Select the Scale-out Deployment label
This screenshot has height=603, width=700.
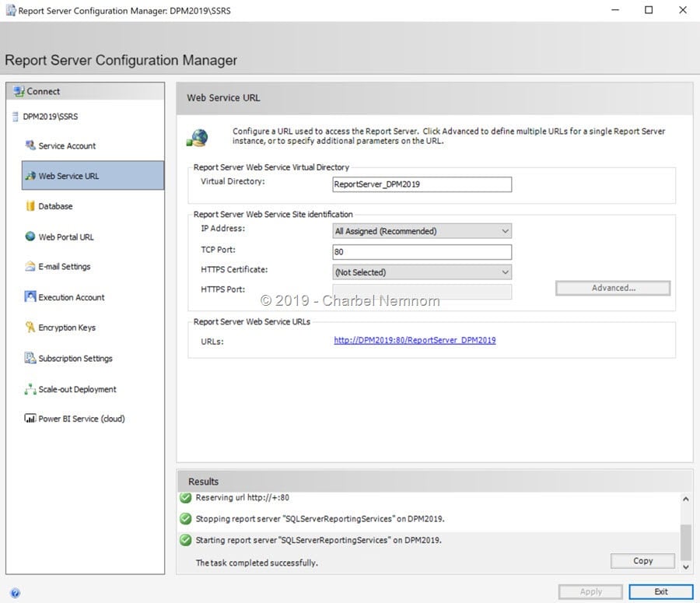coord(77,390)
